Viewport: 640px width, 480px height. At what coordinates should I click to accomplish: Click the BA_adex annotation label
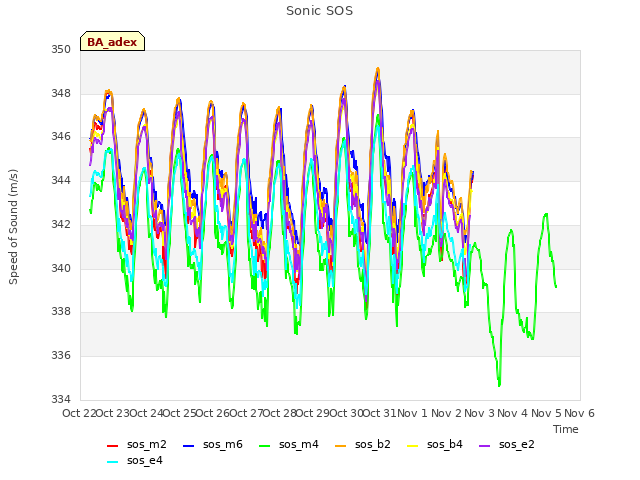point(112,41)
